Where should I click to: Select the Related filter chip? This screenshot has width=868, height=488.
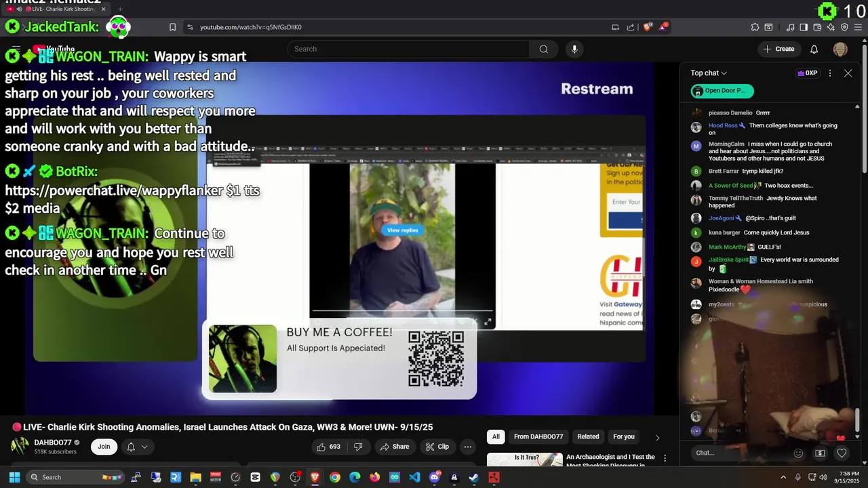point(588,437)
